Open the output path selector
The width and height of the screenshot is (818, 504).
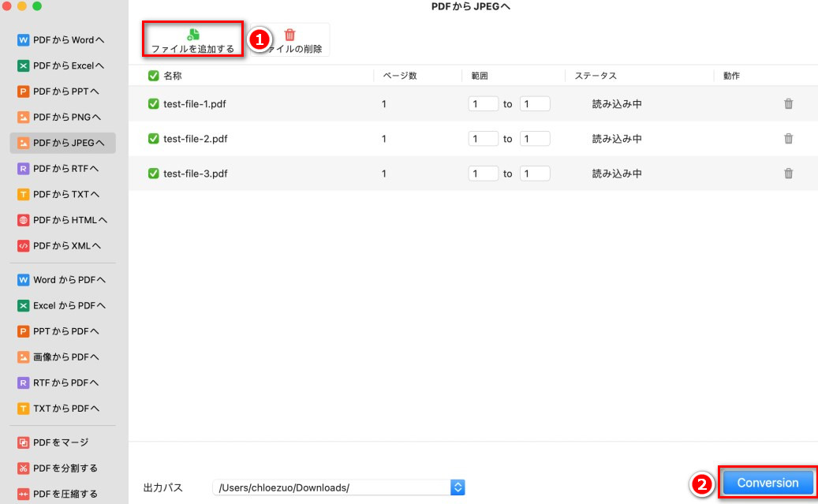point(458,487)
